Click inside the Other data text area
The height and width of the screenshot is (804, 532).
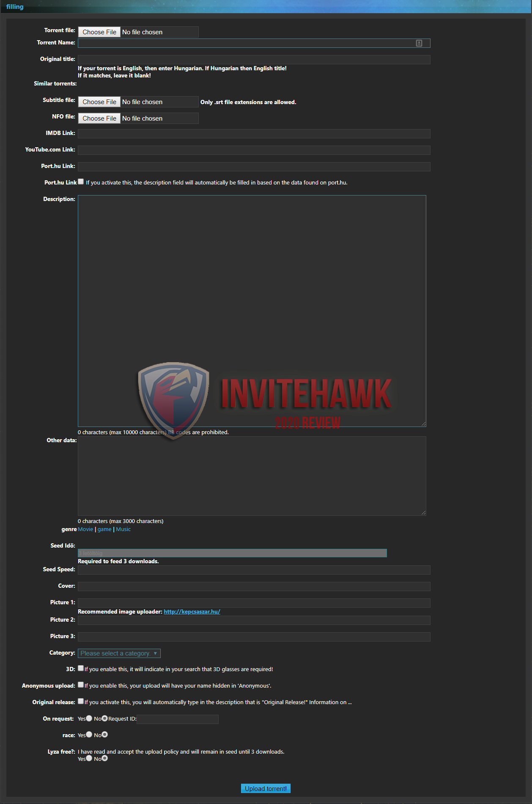coord(252,476)
